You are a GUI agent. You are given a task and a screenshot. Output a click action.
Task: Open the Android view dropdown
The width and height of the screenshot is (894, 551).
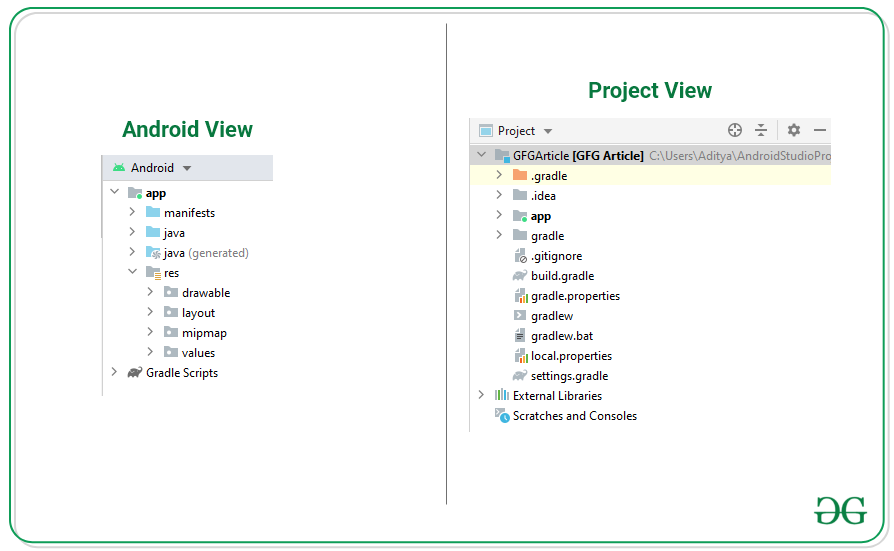click(x=187, y=168)
